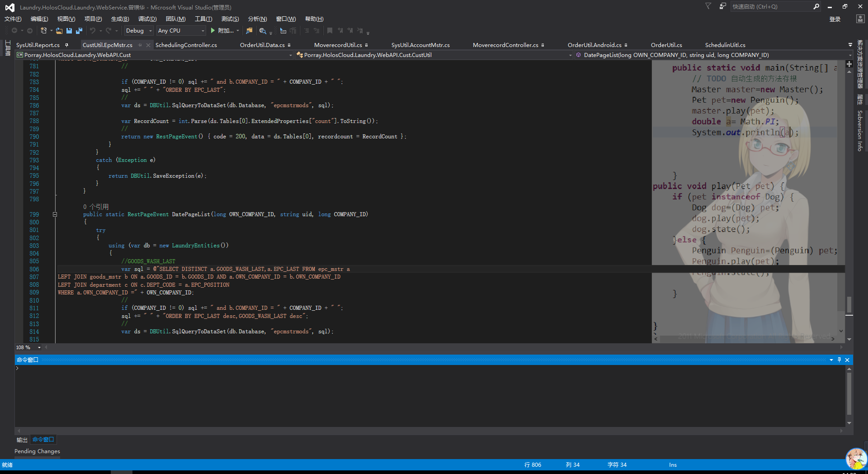
Task: Click the comment selected lines icon
Action: tap(307, 31)
